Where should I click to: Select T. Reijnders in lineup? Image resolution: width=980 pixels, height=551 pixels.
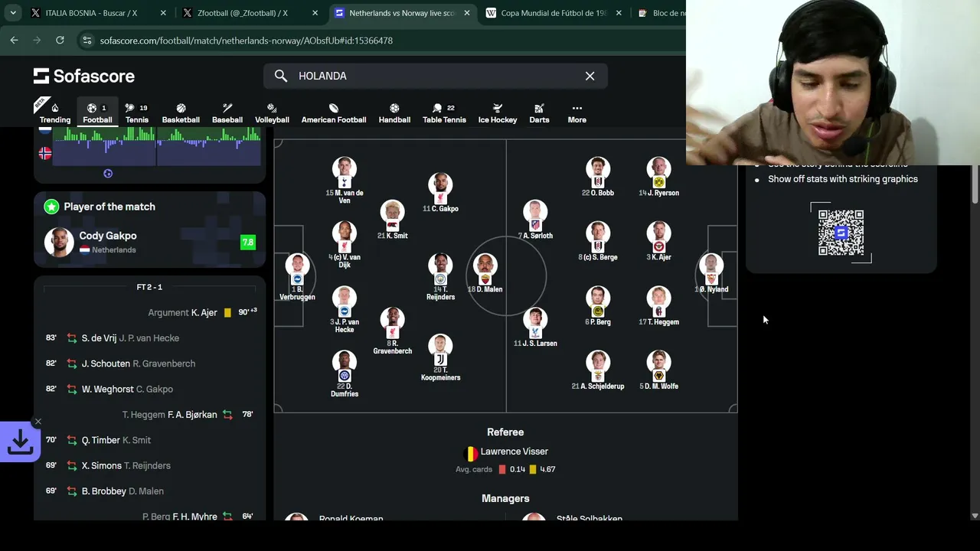[x=440, y=277]
